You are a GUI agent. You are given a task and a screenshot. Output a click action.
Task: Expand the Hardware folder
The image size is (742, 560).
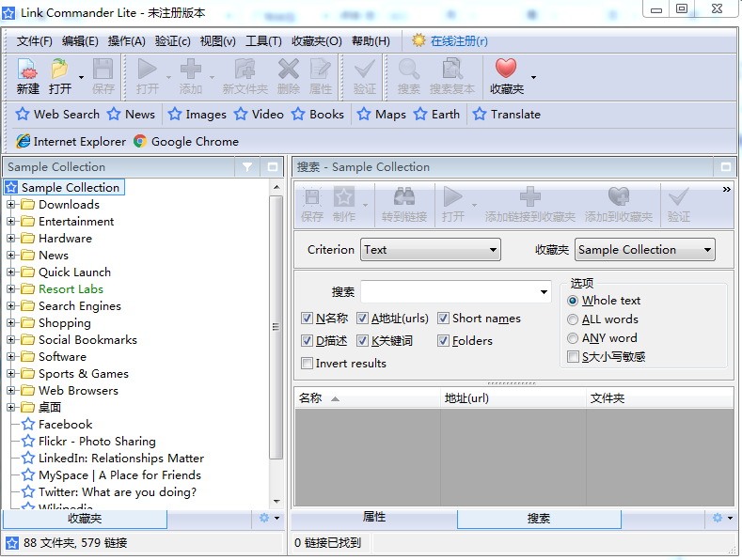(11, 239)
